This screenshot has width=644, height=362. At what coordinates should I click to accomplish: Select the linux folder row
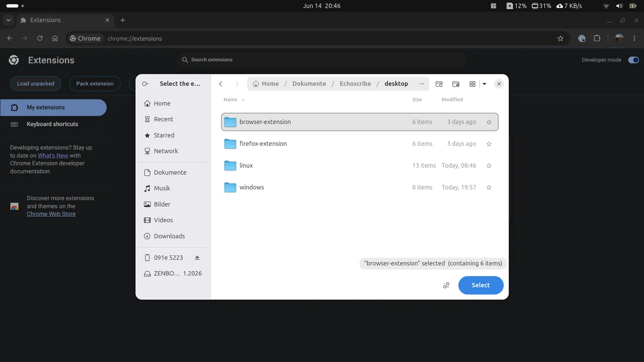(x=360, y=165)
